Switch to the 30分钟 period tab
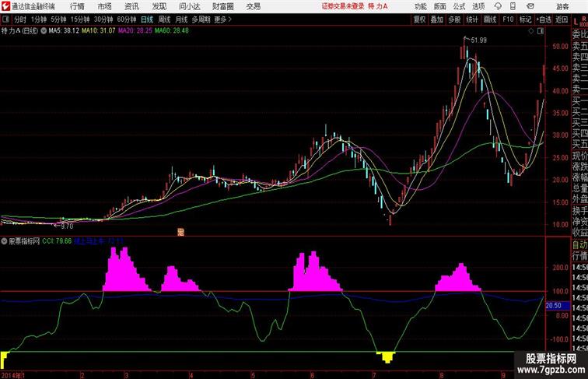The width and height of the screenshot is (588, 379). (103, 19)
